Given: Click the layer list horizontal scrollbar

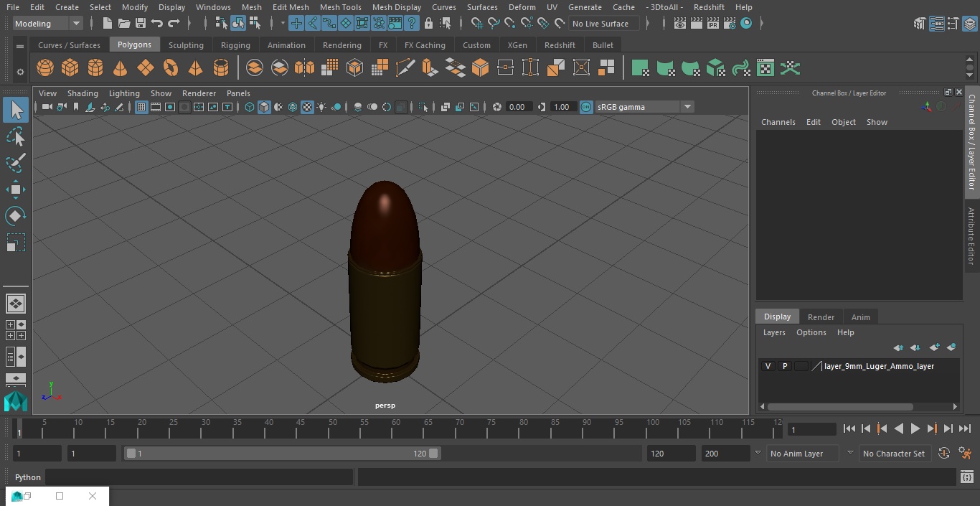Looking at the screenshot, I should tap(840, 406).
